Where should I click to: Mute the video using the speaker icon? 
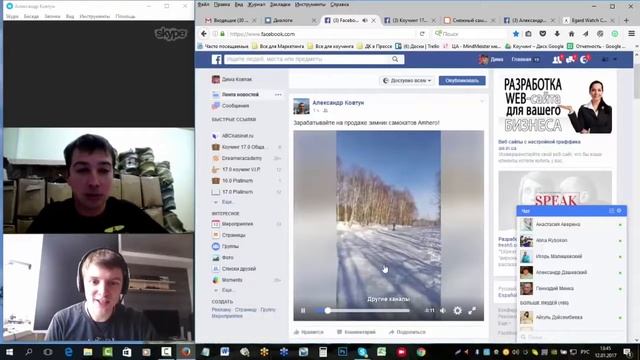tap(443, 311)
